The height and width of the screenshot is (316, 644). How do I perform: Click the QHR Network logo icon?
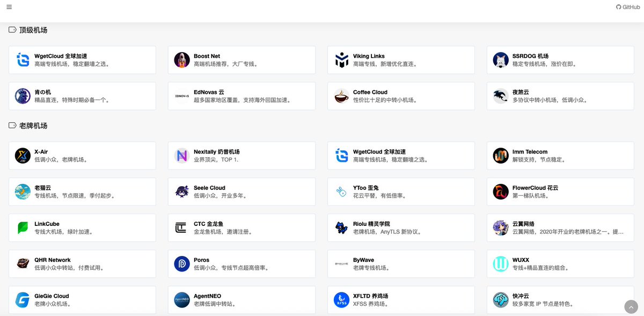(x=23, y=263)
